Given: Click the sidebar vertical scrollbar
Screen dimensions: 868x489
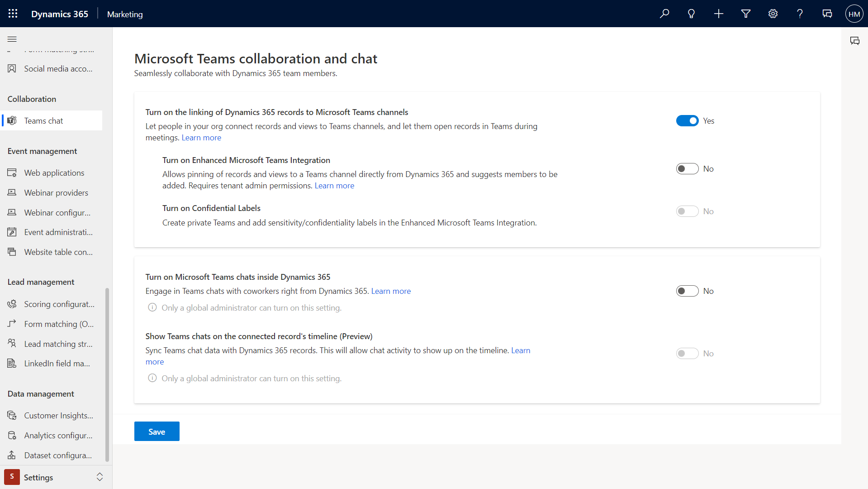Looking at the screenshot, I should click(107, 374).
